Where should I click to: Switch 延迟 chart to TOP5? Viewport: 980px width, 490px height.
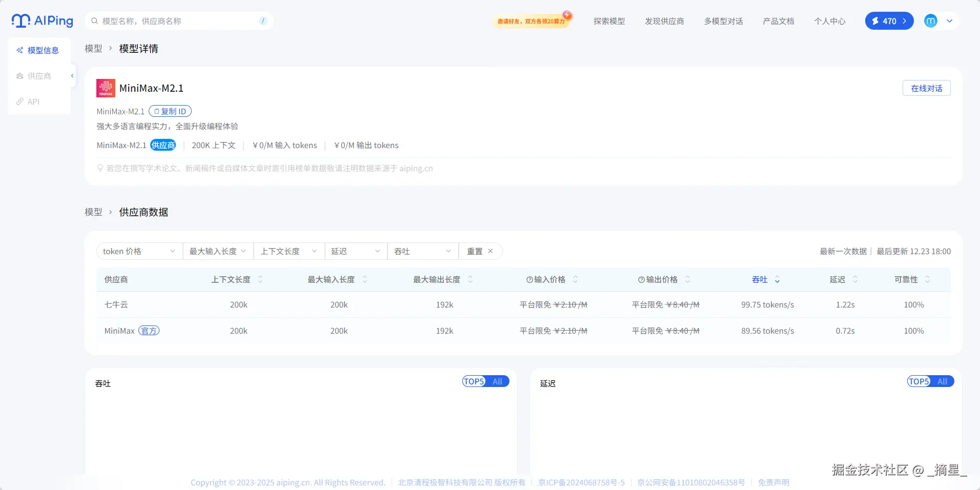click(x=919, y=381)
